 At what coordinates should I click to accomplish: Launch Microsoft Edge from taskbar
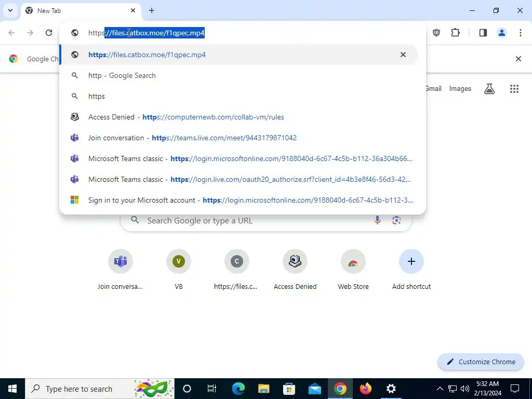(238, 389)
